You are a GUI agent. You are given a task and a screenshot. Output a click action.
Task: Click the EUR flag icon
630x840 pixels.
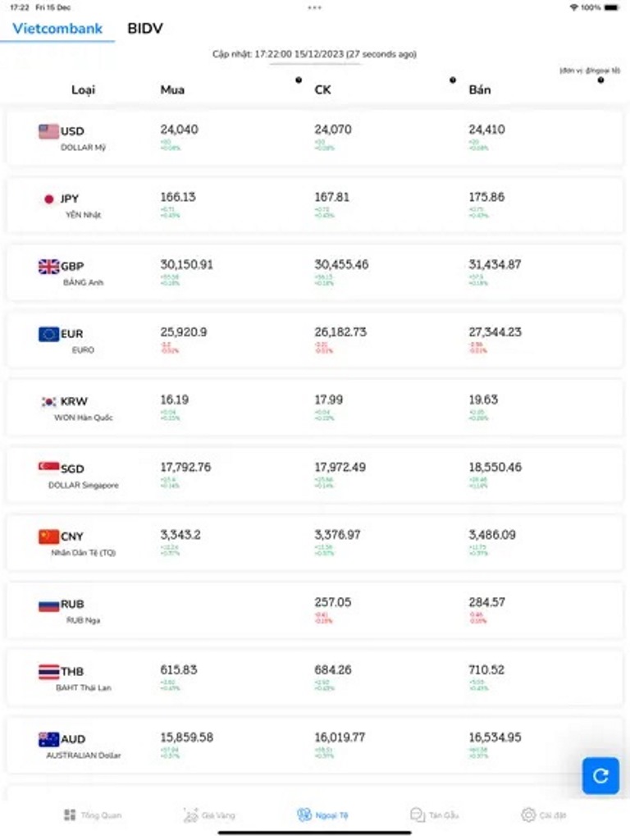pyautogui.click(x=48, y=334)
